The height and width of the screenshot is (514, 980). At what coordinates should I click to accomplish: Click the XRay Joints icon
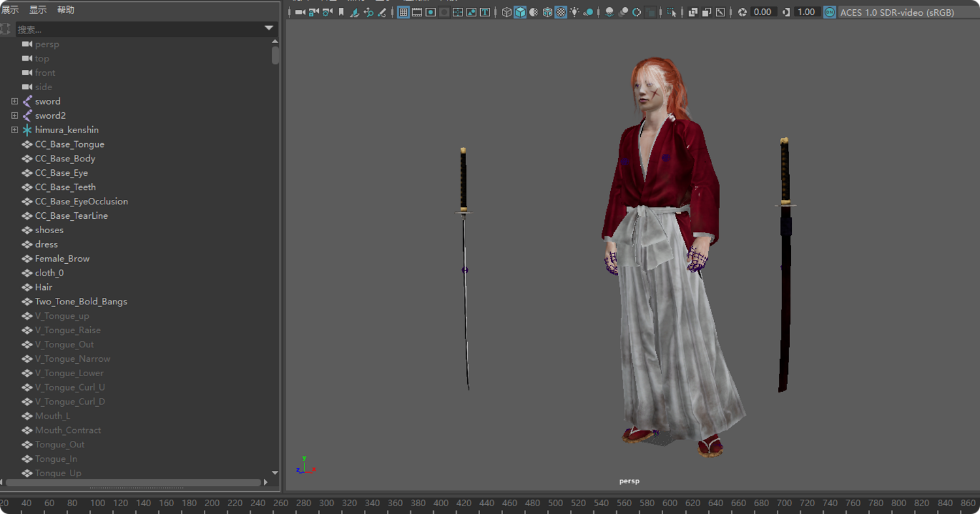720,12
